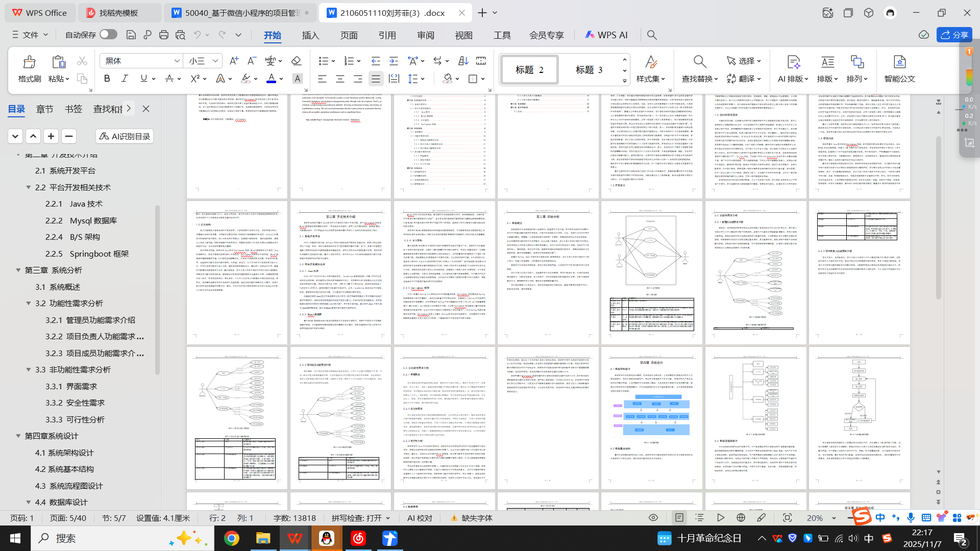Click the italic formatting icon
The image size is (980, 551).
tap(125, 79)
